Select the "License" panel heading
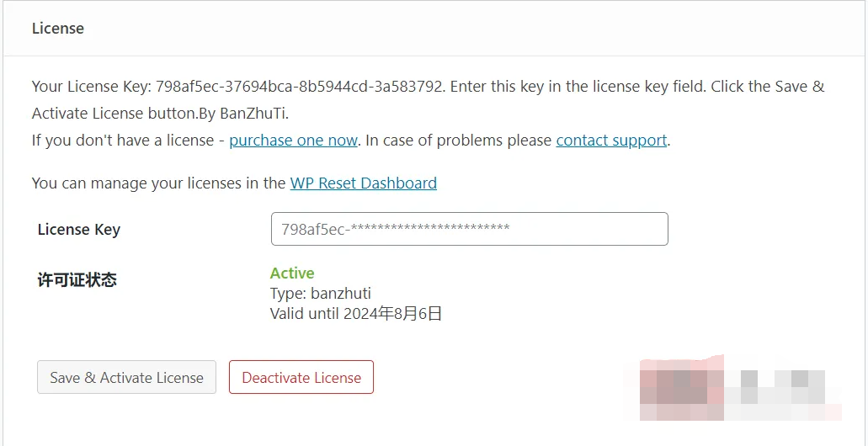This screenshot has height=446, width=868. coord(58,29)
